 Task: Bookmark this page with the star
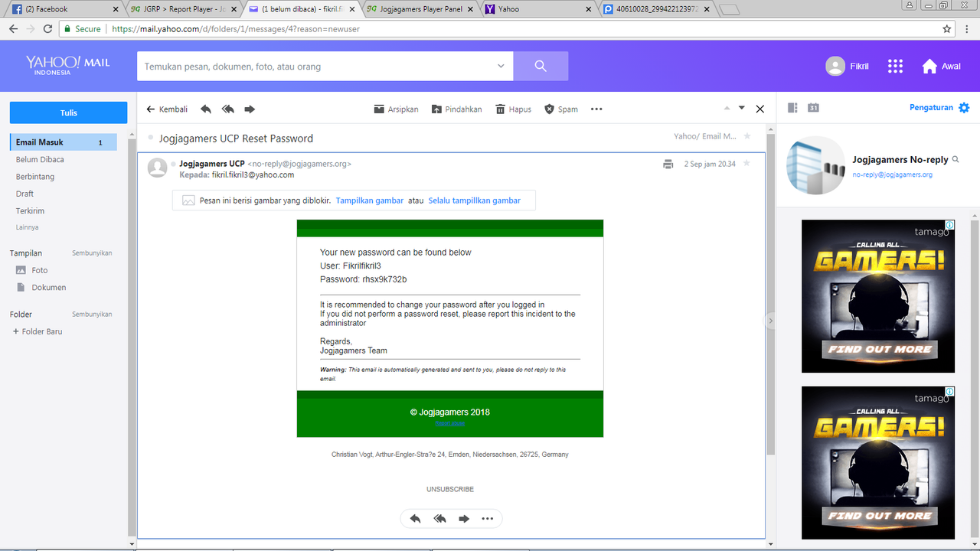(947, 29)
